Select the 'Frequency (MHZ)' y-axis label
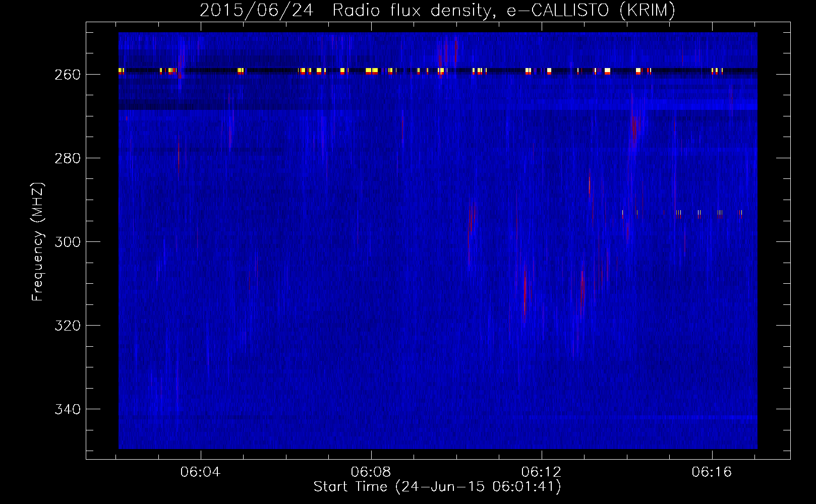Screen dimensions: 816x504 (x=38, y=241)
